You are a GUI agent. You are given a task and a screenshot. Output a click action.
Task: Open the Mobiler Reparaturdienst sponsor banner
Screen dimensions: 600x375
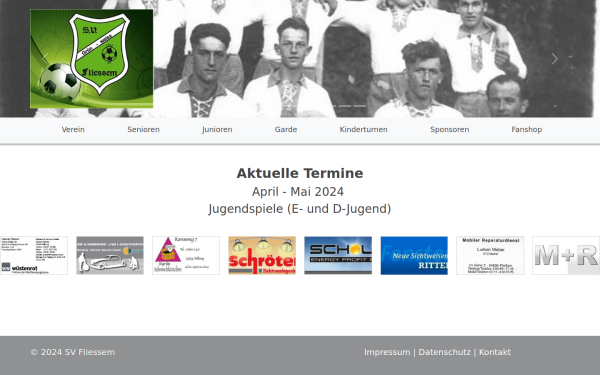(490, 255)
